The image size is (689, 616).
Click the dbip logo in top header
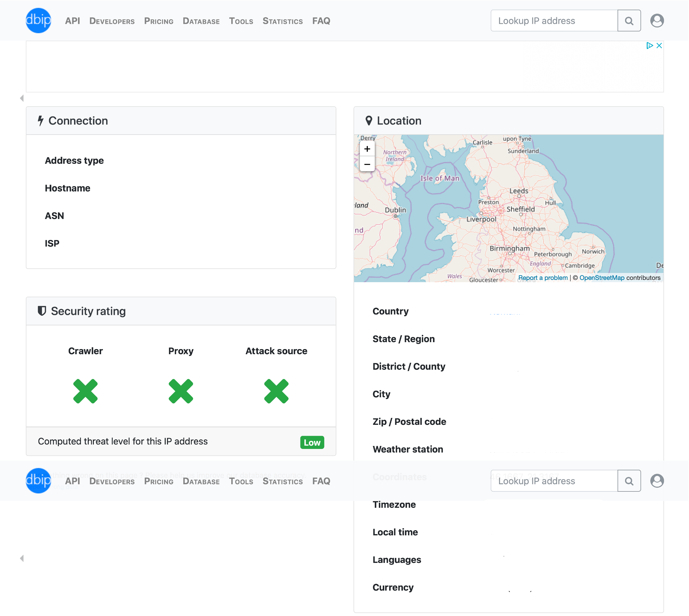point(38,20)
